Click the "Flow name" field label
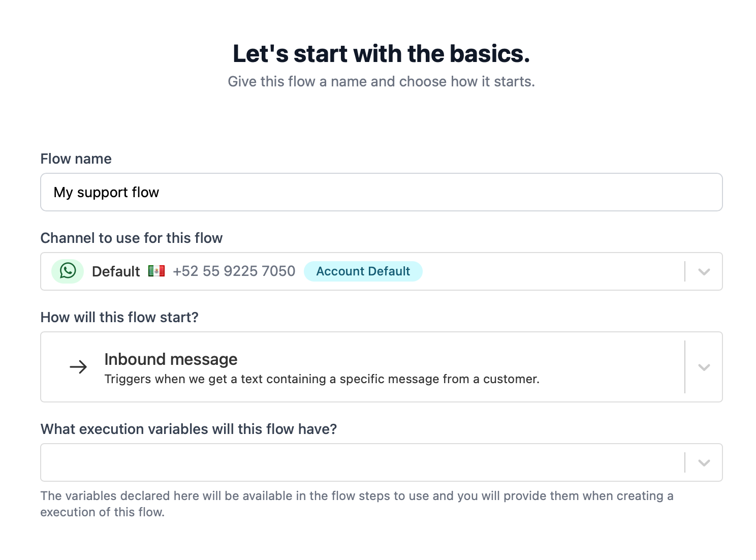Viewport: 756px width, 560px height. pos(76,159)
